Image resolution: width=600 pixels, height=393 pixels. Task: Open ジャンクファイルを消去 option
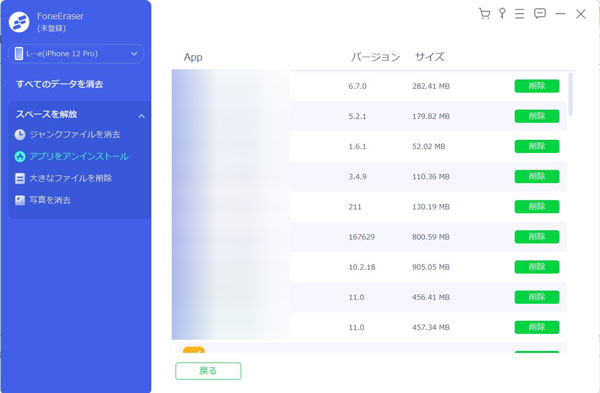(x=75, y=135)
